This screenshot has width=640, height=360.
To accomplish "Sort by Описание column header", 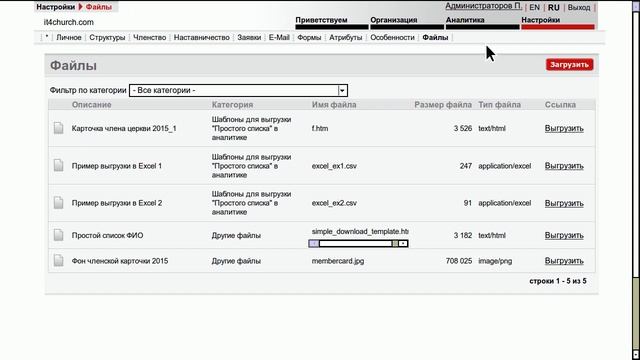I will click(91, 105).
